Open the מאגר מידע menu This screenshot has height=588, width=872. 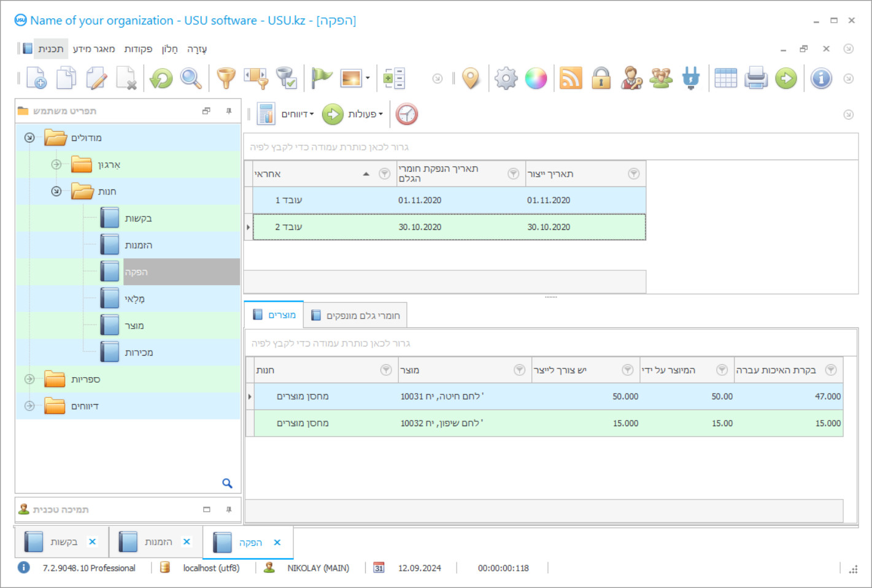[x=94, y=49]
